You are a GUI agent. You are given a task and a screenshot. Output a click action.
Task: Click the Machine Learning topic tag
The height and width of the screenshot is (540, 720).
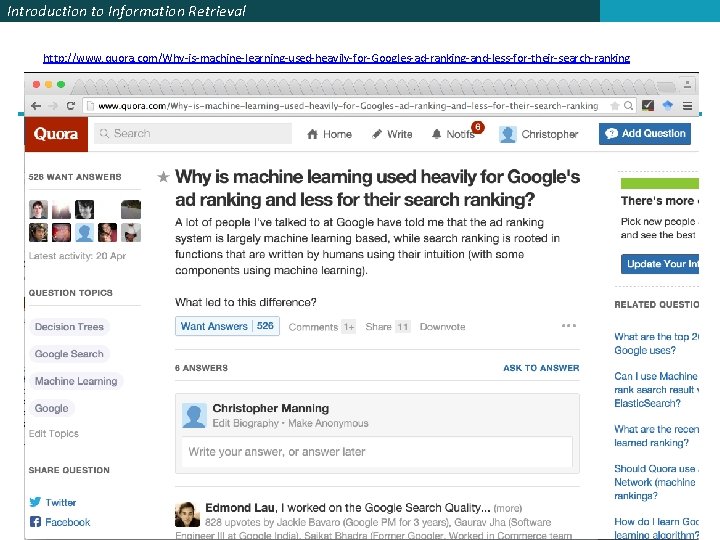point(76,381)
